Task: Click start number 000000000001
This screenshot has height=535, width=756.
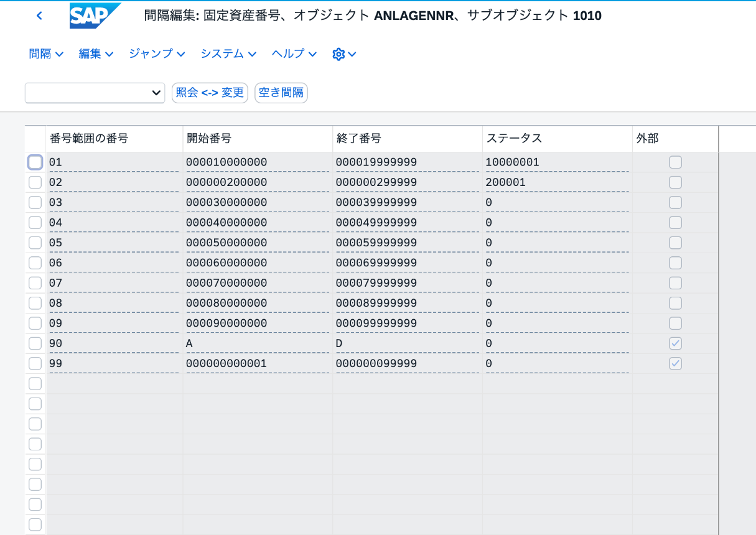Action: tap(258, 363)
